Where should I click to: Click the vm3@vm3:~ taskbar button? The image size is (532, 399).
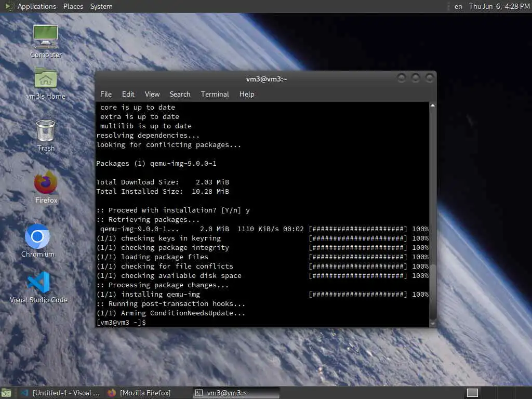(x=236, y=393)
